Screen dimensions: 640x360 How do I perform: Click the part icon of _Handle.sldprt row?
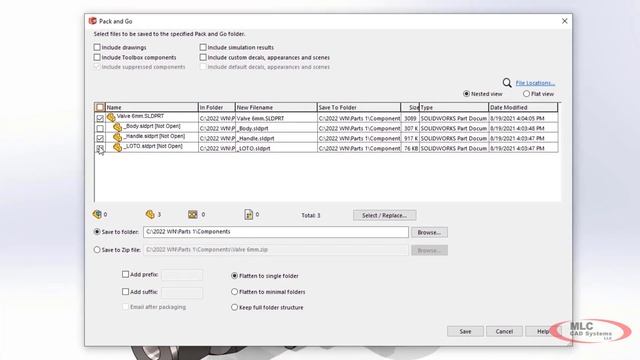pyautogui.click(x=118, y=138)
